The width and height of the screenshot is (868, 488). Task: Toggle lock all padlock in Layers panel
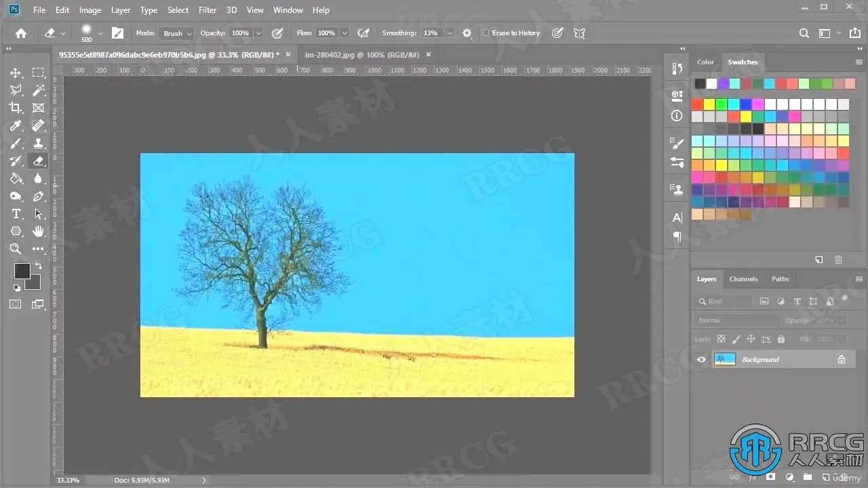tap(781, 339)
